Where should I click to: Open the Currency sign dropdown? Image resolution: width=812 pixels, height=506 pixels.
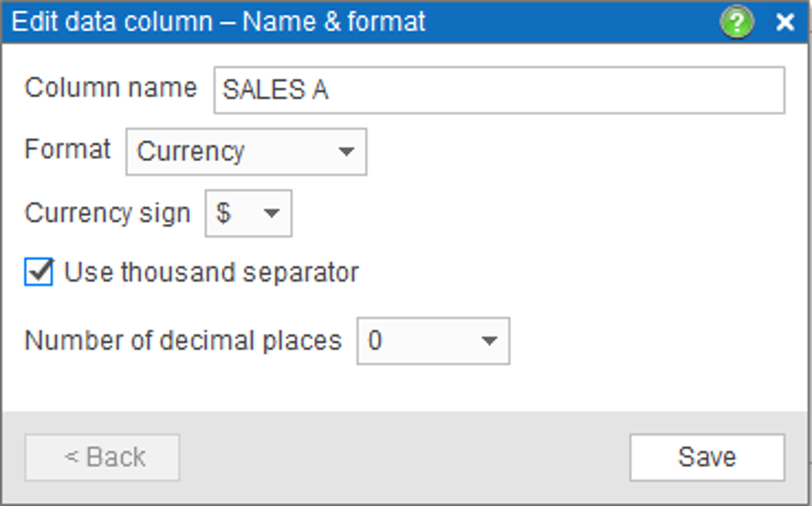coord(249,213)
